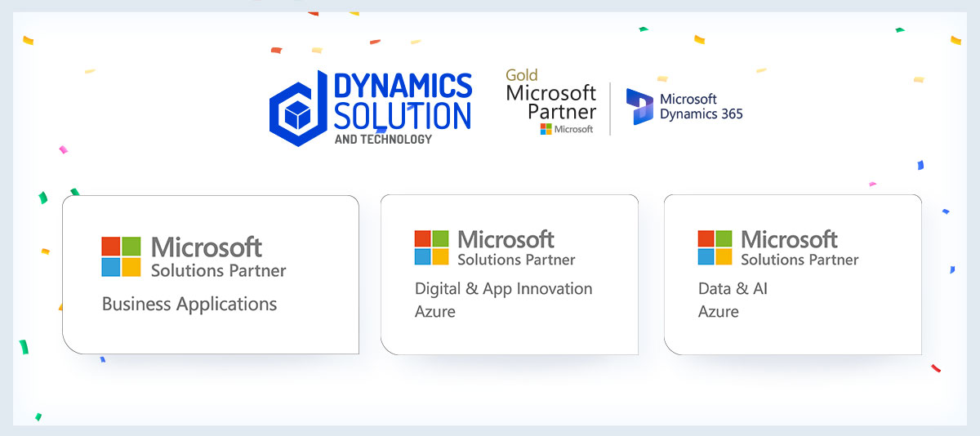Select the Digital & App Innovation Azure card
The image size is (980, 436).
tap(510, 274)
